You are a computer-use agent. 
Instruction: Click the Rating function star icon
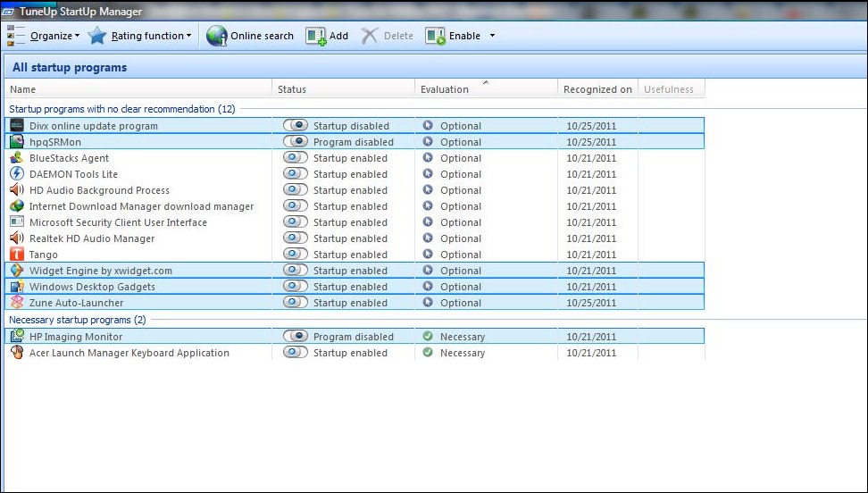pyautogui.click(x=97, y=36)
